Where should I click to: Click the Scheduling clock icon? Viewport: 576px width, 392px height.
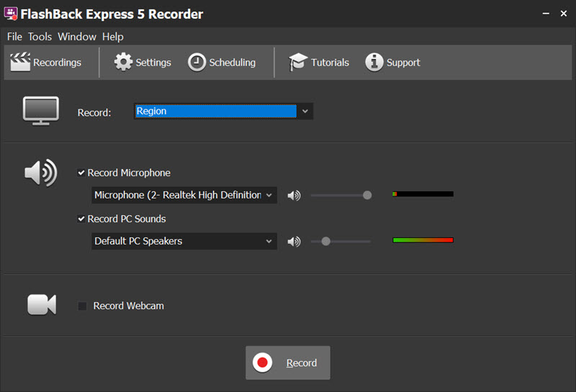click(x=197, y=62)
